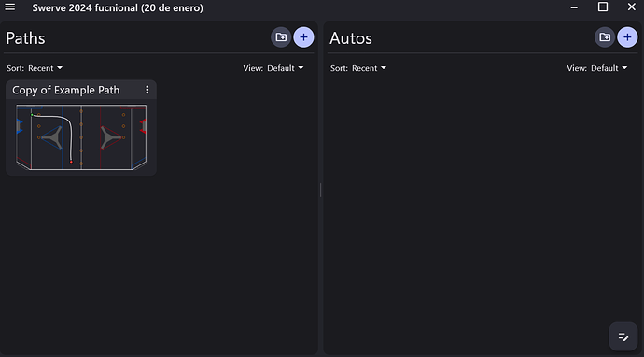
Task: Close the PathPlanner window
Action: (631, 7)
